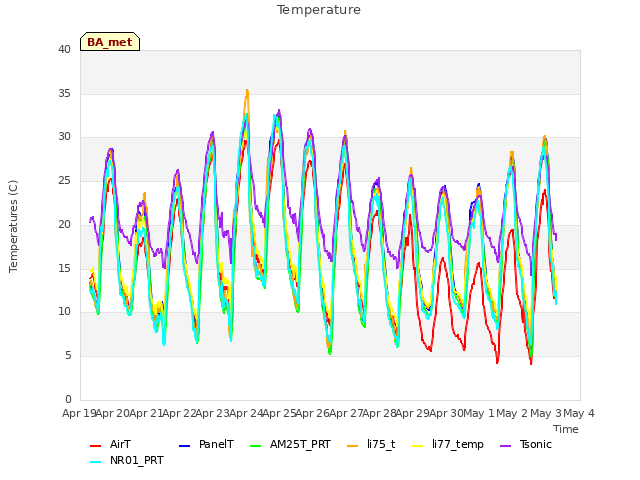Click the 35 y-axis tick label
640x480 pixels.
pos(64,93)
